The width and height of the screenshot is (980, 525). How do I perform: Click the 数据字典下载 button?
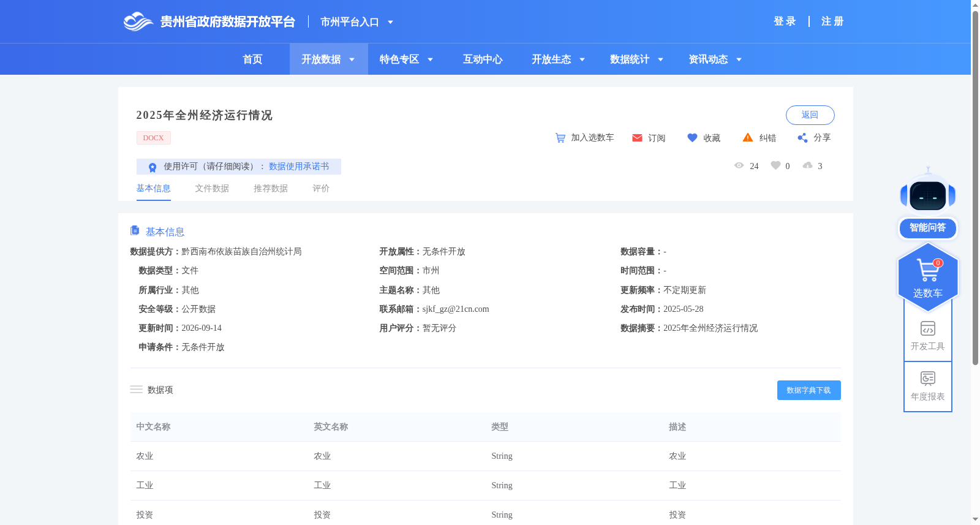[809, 390]
